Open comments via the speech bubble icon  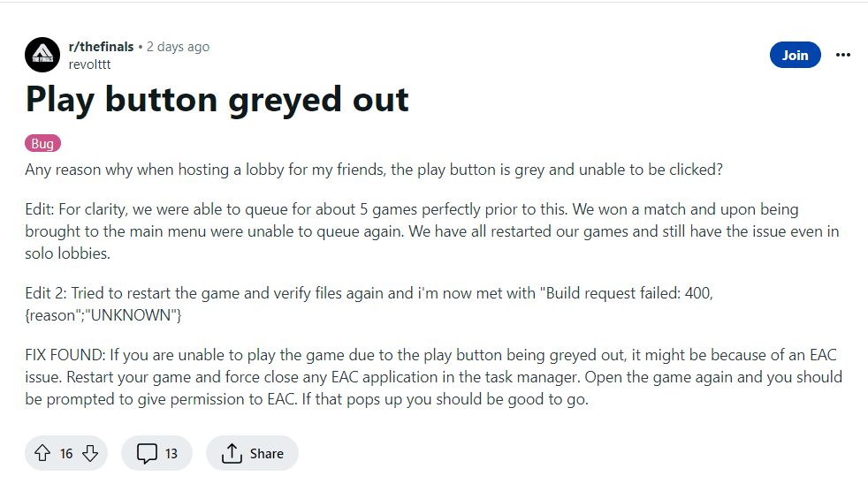point(147,453)
